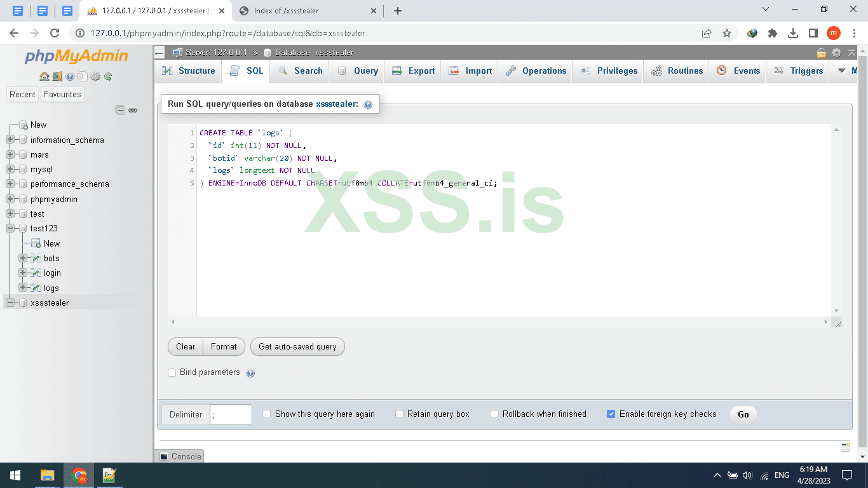Go to phpMyAdmin Home via house icon

point(44,76)
